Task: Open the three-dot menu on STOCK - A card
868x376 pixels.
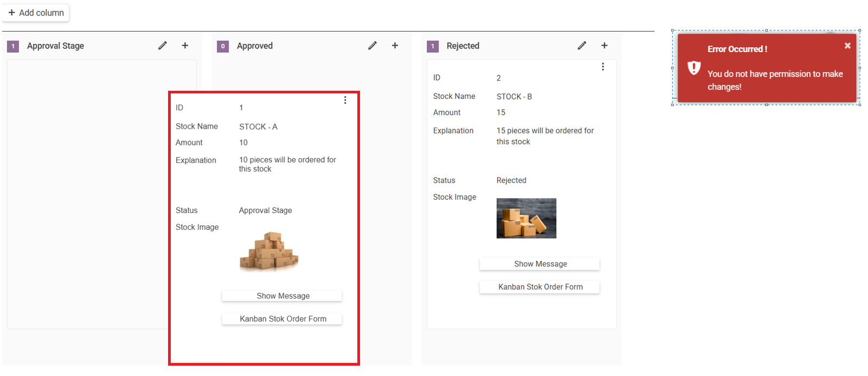Action: 345,100
